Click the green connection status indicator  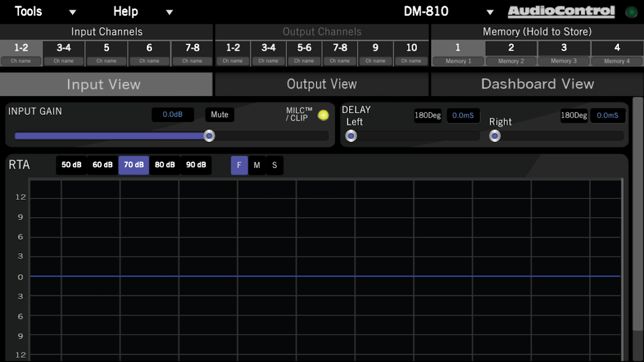(631, 12)
